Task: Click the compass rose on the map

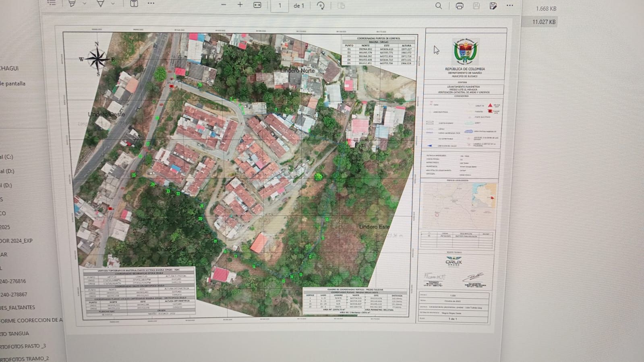Action: pyautogui.click(x=97, y=59)
